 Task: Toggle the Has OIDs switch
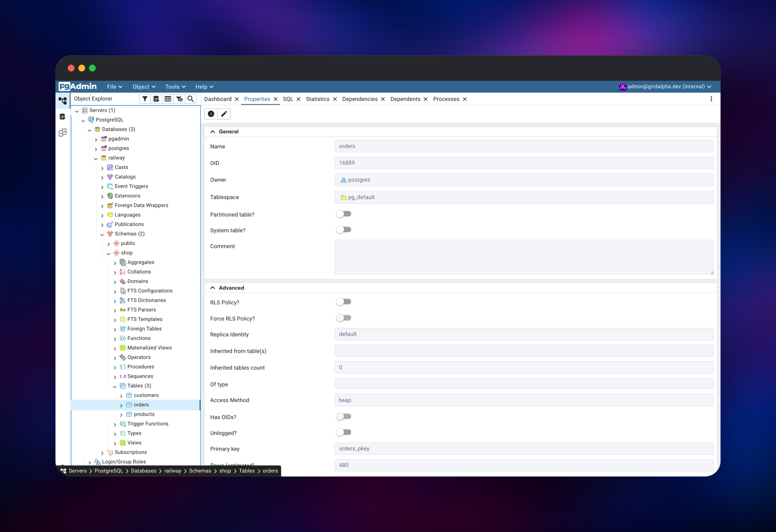344,416
